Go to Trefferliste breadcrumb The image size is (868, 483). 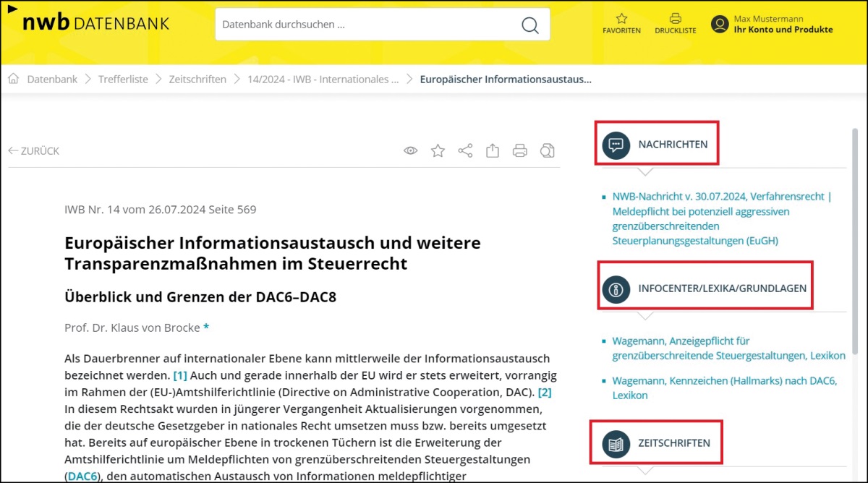(x=123, y=80)
